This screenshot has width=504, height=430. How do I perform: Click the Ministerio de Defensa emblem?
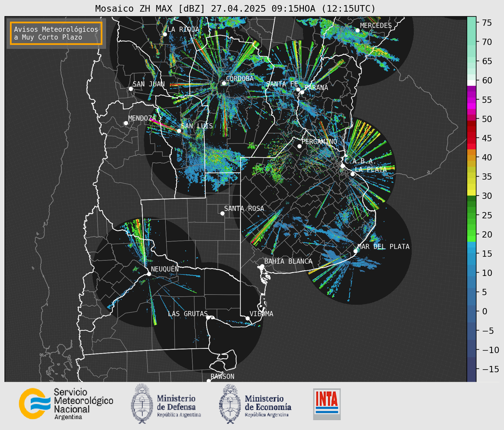coord(142,404)
